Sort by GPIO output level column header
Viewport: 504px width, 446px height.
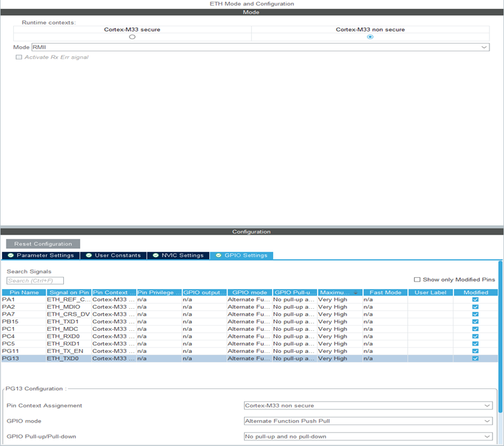coord(204,292)
